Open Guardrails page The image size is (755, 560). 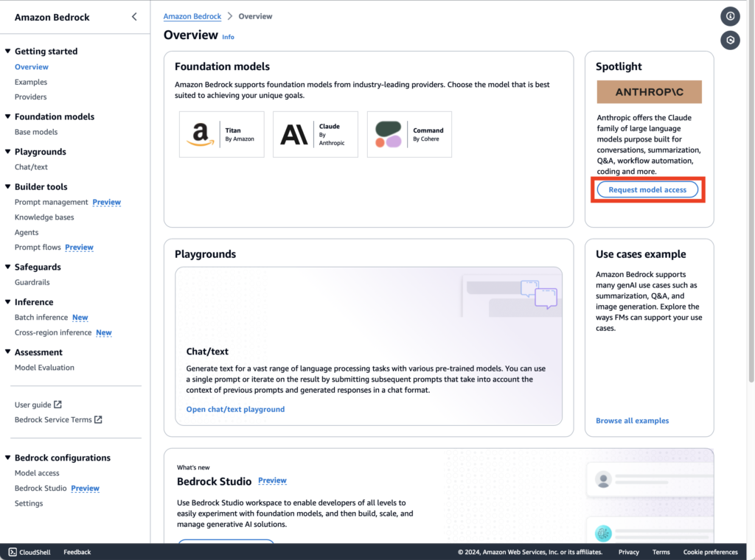coord(32,282)
